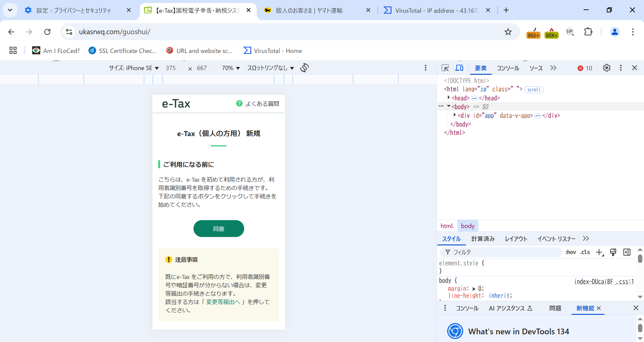
Task: Toggle the device toolbar icon in DevTools
Action: pyautogui.click(x=459, y=68)
